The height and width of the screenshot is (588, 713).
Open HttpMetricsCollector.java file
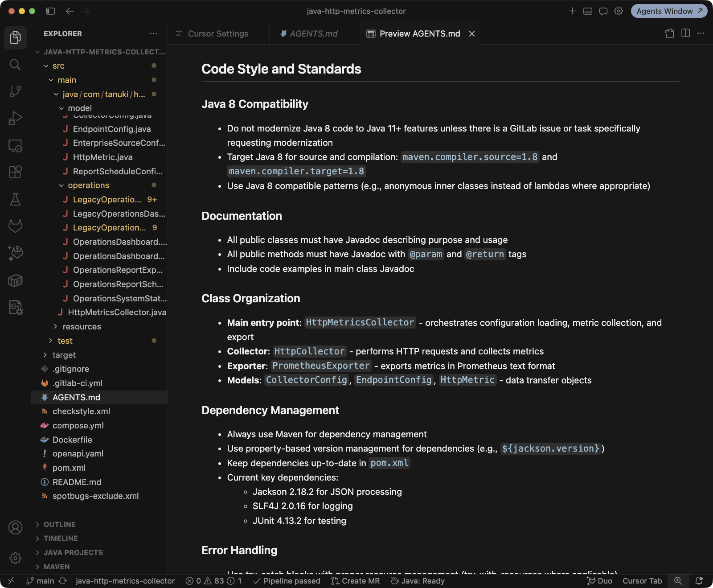tap(99, 313)
